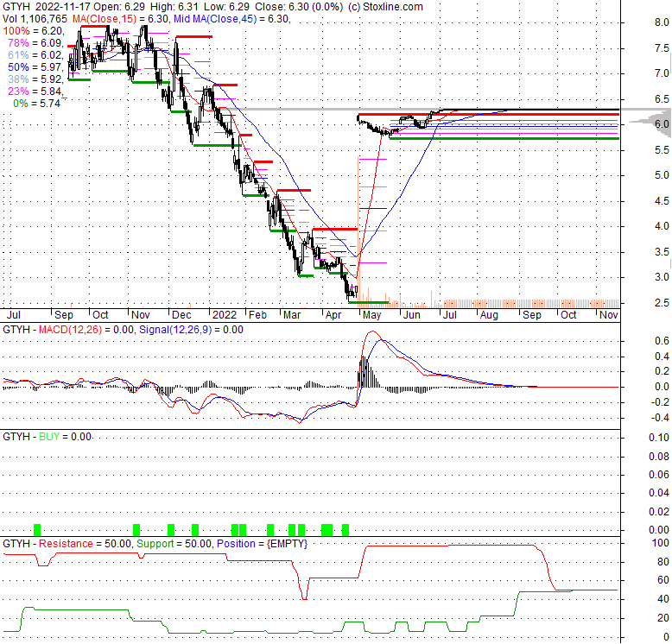Click the 0.10 BUY axis label
Screen dimensions: 672x644
pos(659,438)
